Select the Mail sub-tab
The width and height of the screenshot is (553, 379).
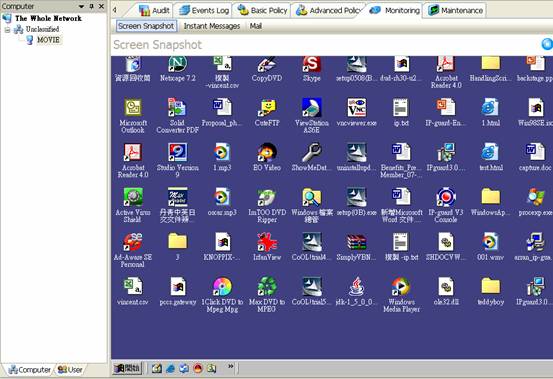click(256, 26)
